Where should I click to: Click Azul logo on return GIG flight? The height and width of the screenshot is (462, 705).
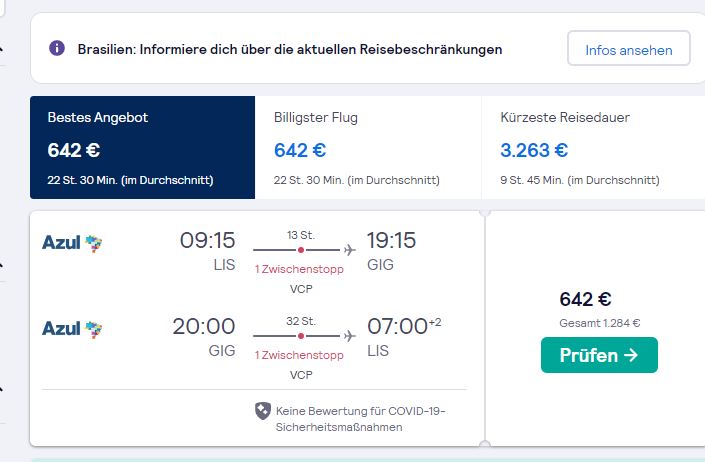tap(72, 329)
